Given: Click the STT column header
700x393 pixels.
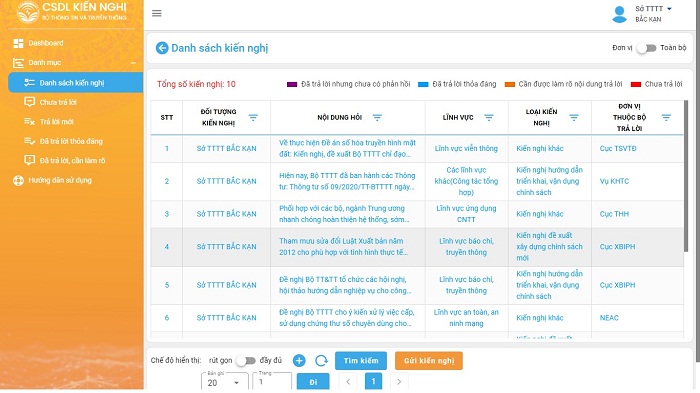Looking at the screenshot, I should coord(167,117).
